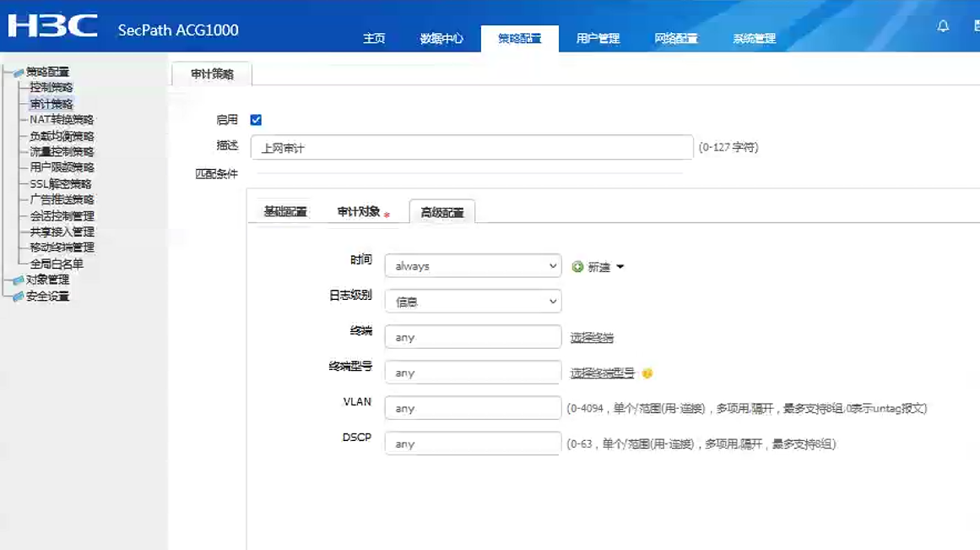
Task: Select 审计策略 in the sidebar
Action: tap(51, 104)
